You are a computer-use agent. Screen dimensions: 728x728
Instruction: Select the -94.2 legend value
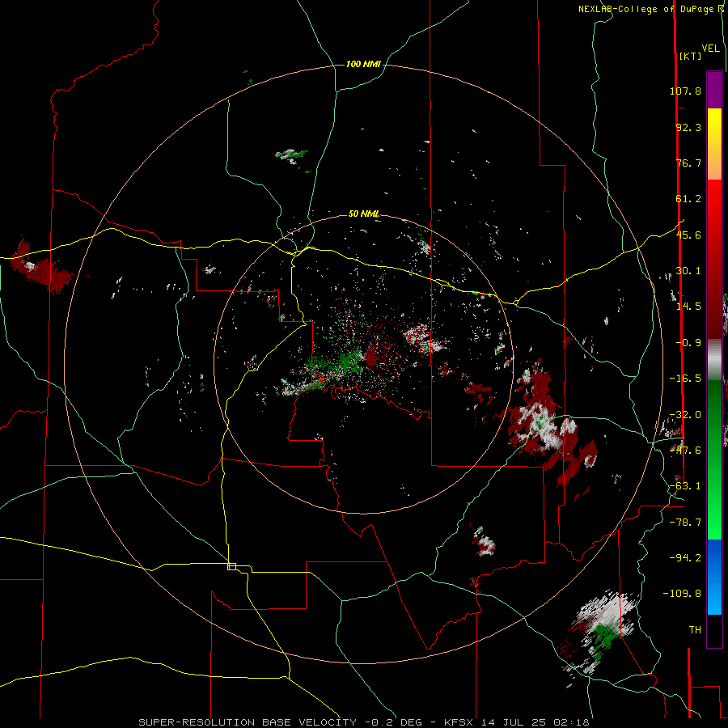(685, 558)
